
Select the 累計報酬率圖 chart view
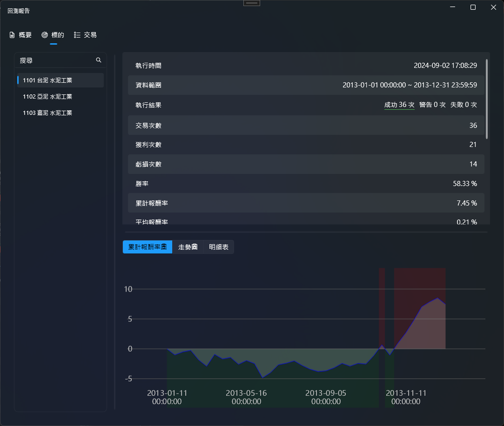coord(148,247)
